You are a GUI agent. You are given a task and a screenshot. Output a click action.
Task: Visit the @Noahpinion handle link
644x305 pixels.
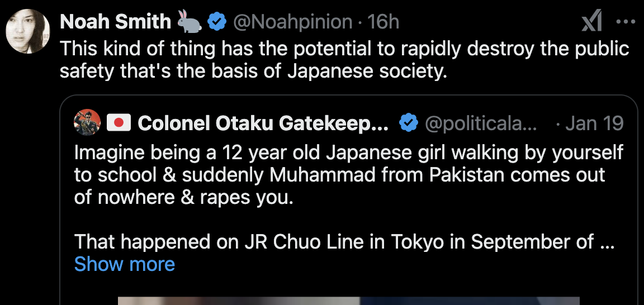coord(292,22)
